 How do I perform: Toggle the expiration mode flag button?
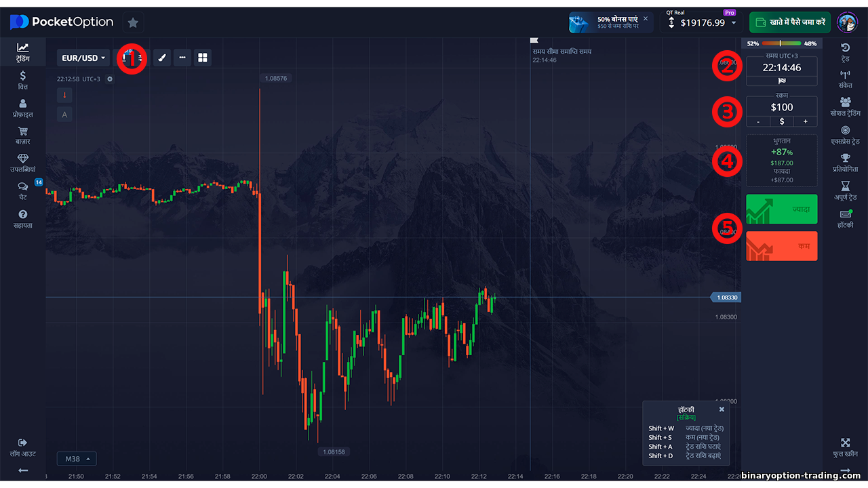pyautogui.click(x=781, y=81)
